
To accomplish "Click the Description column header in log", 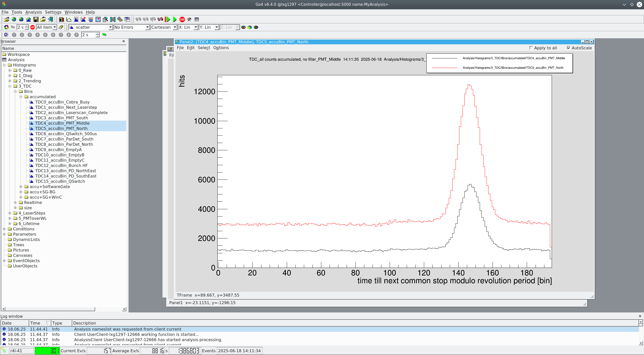I will click(355, 323).
